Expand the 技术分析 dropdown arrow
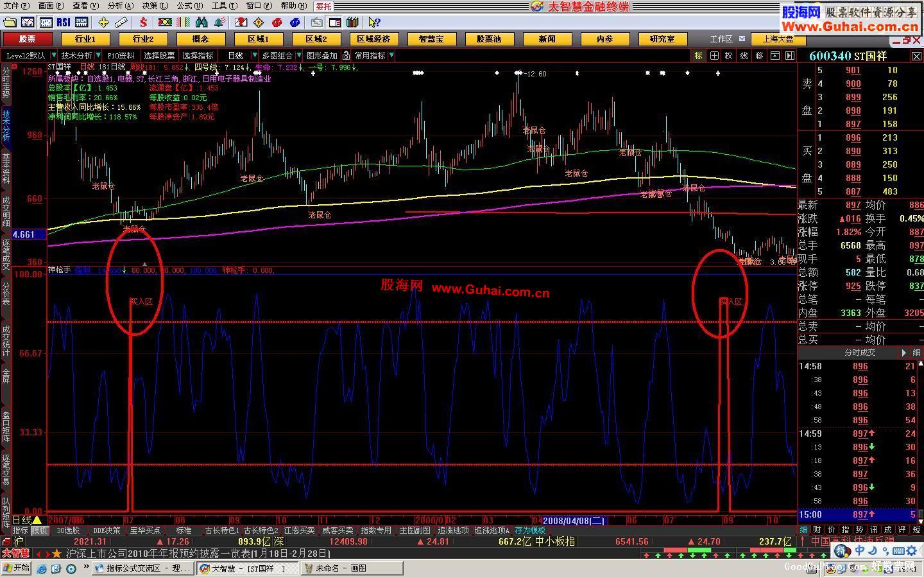Image resolution: width=924 pixels, height=578 pixels. (97, 56)
